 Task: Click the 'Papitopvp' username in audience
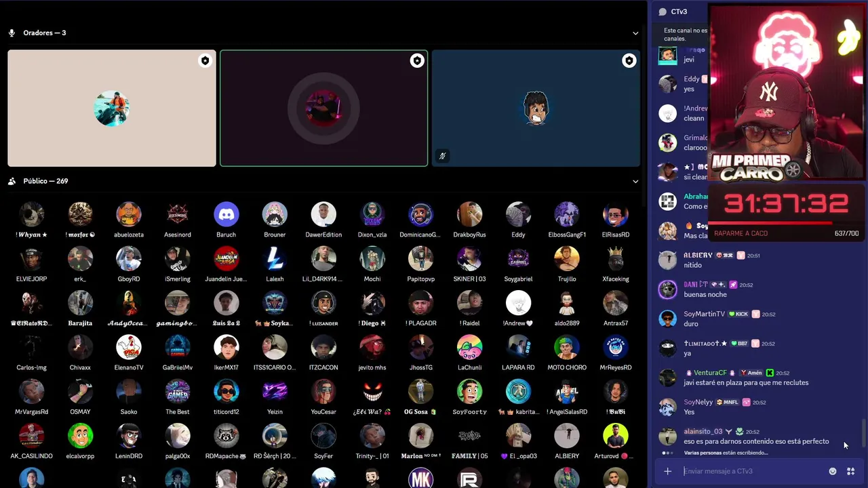420,279
